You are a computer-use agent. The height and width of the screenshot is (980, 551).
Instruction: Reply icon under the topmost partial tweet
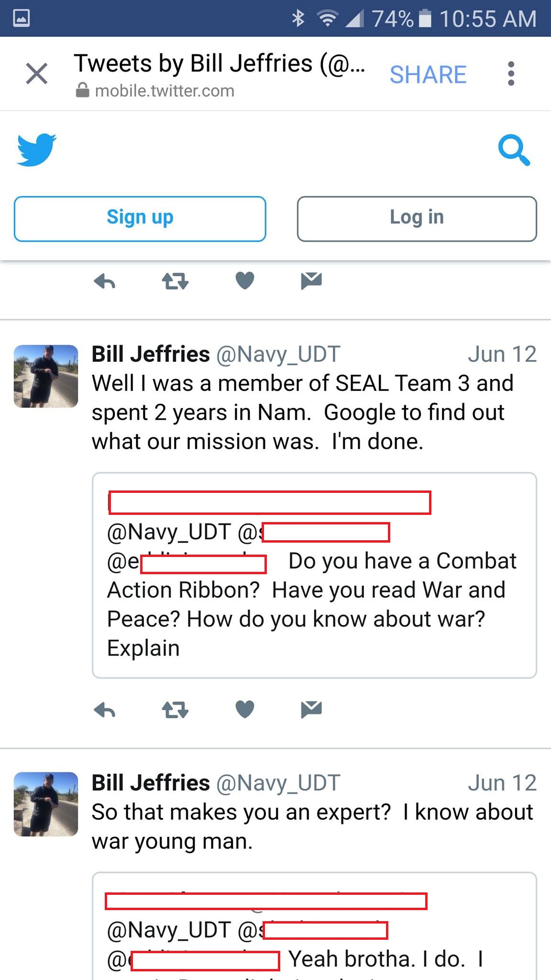[105, 281]
